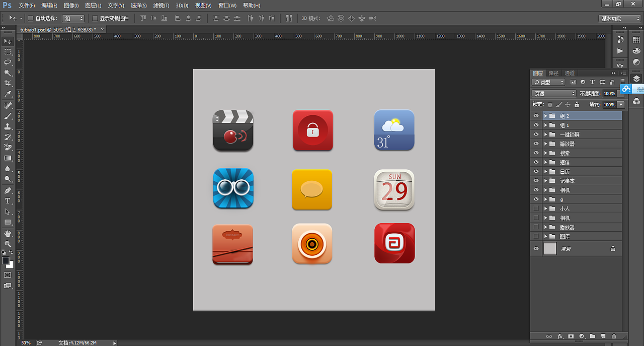Select the Magic Wand tool
Image resolution: width=644 pixels, height=346 pixels.
[8, 73]
